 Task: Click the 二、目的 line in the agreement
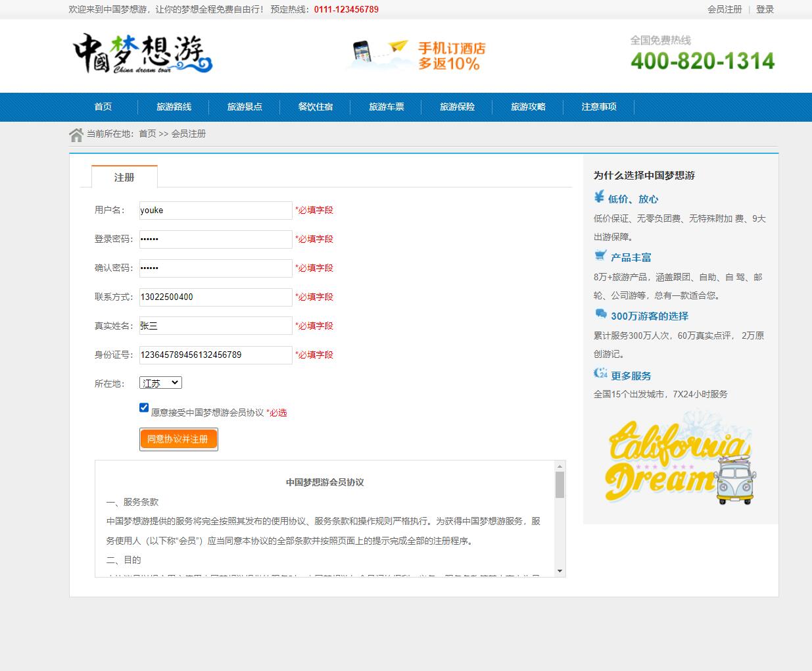[x=124, y=560]
